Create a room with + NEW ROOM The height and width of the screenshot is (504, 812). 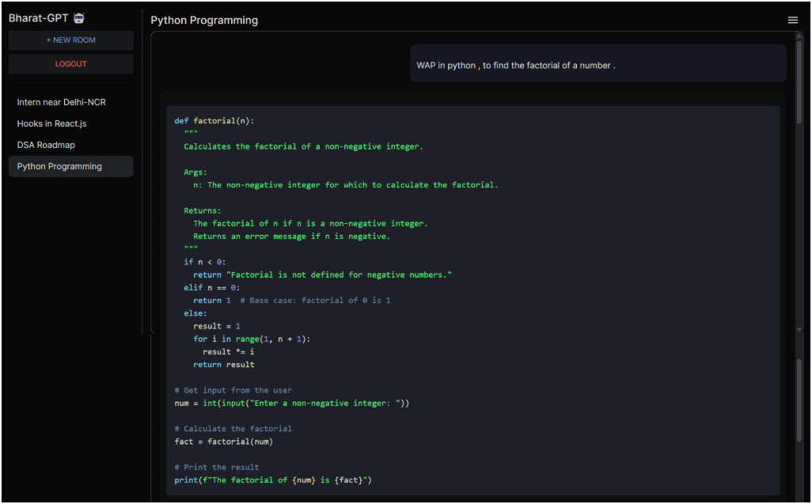[x=71, y=40]
